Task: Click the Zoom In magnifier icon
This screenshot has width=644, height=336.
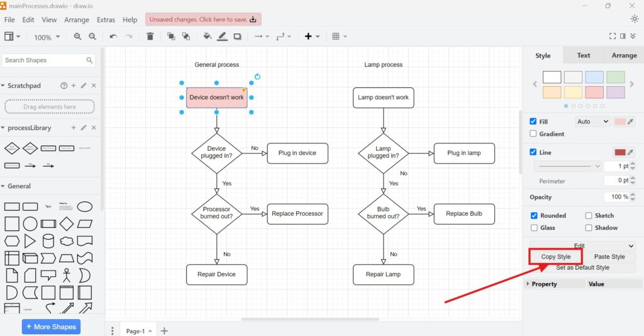Action: [x=77, y=36]
